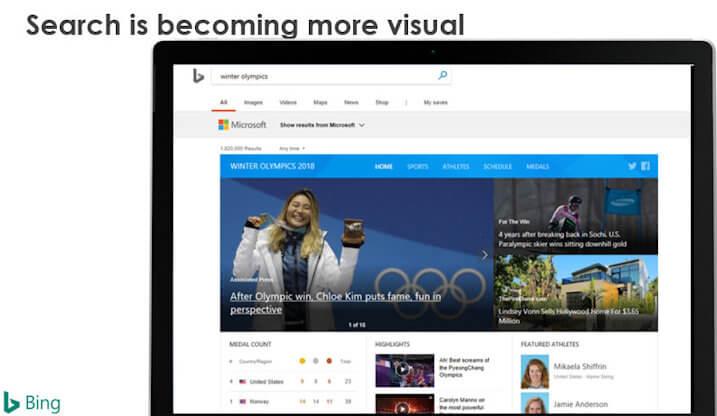This screenshot has width=717, height=416.
Task: Open the Any time filter dropdown
Action: 292,149
